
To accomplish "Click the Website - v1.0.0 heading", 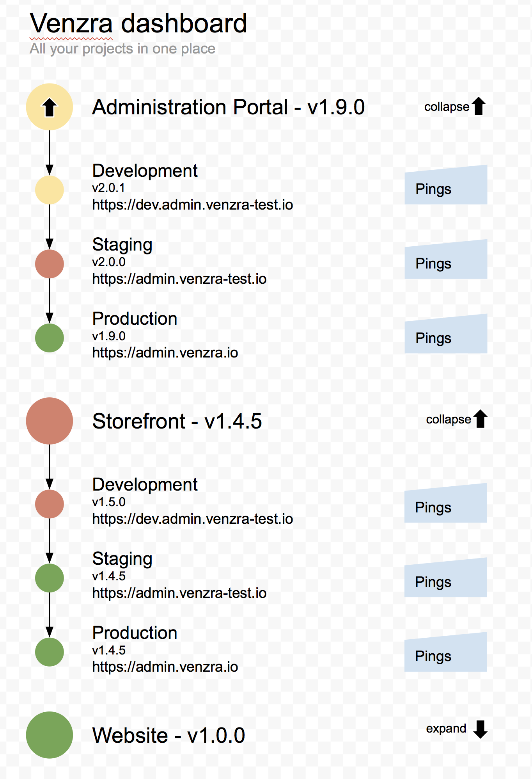I will click(x=168, y=735).
